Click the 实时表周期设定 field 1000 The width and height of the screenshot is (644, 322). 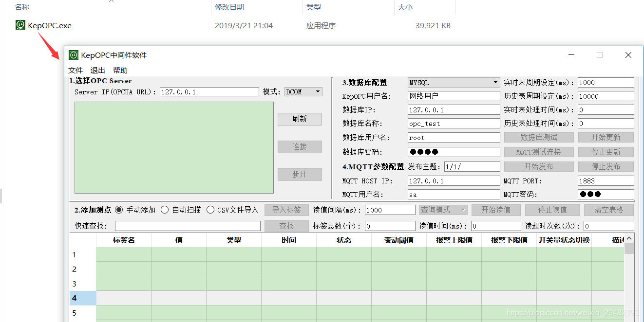(606, 83)
